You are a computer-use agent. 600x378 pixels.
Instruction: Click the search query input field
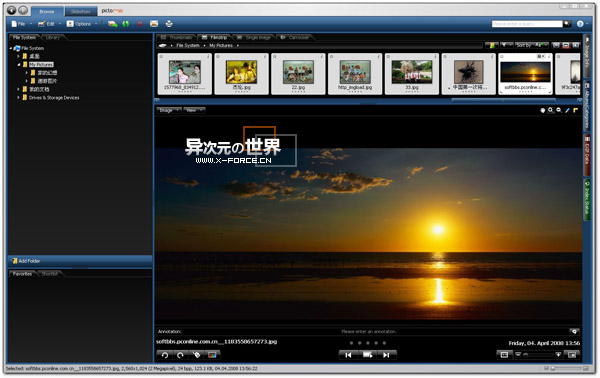[527, 24]
